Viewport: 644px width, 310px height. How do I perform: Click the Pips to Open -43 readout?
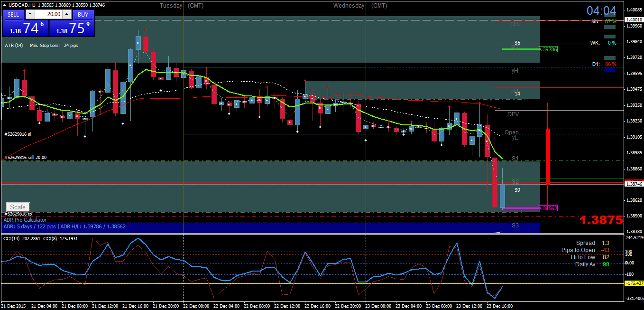click(585, 250)
